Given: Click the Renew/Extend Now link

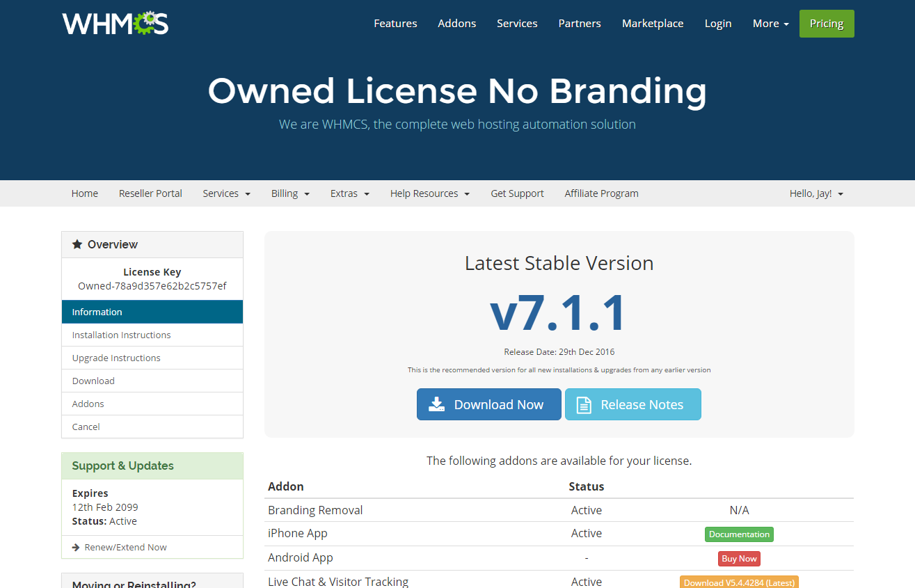Looking at the screenshot, I should pos(125,548).
